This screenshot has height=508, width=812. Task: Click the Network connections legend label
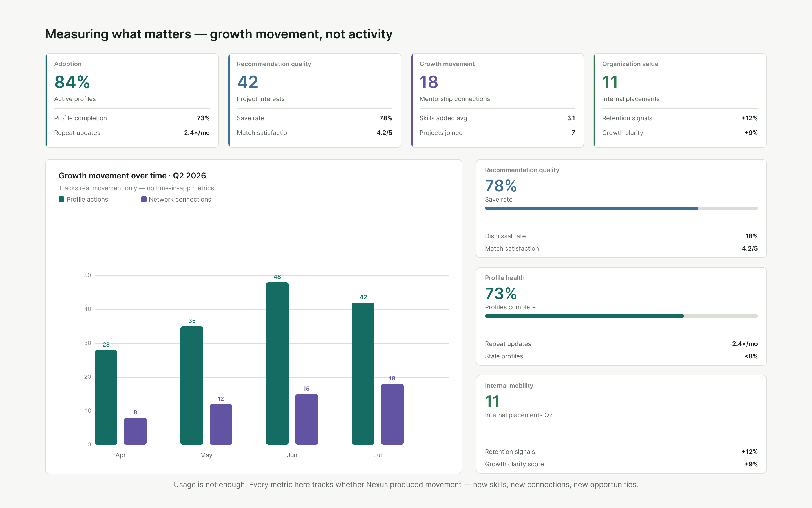pos(180,199)
